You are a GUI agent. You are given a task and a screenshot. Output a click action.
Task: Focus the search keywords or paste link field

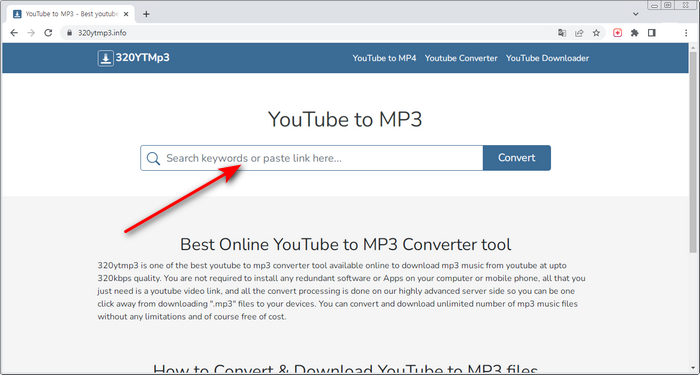(x=312, y=158)
